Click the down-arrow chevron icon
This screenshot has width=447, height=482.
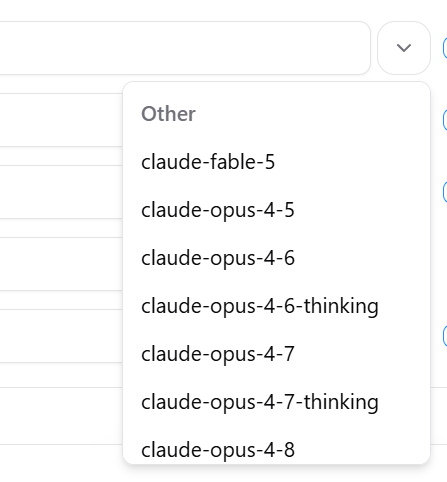(x=404, y=48)
